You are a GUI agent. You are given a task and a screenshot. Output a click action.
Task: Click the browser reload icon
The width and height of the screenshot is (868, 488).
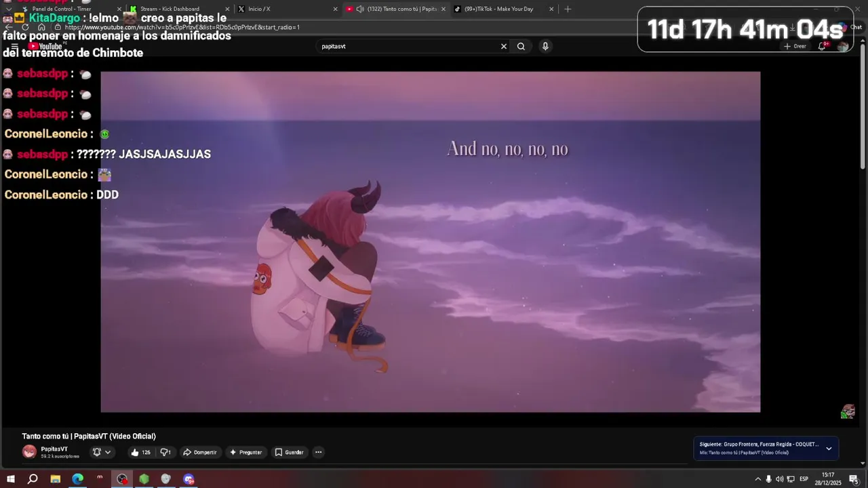pos(25,27)
